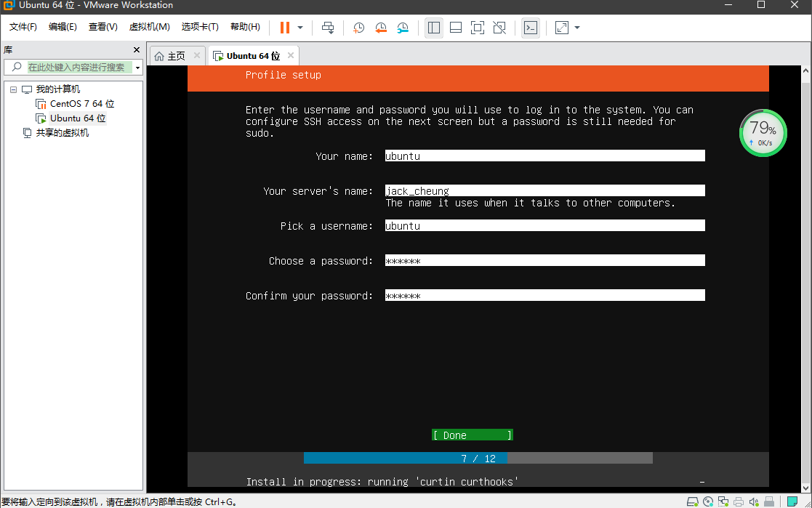The width and height of the screenshot is (812, 508).
Task: Toggle the console view button
Action: click(531, 28)
